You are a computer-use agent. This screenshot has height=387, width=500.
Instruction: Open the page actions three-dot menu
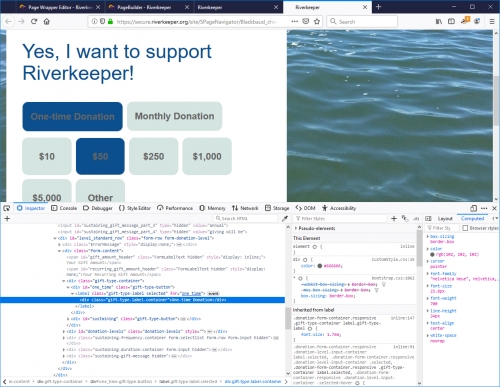point(294,21)
